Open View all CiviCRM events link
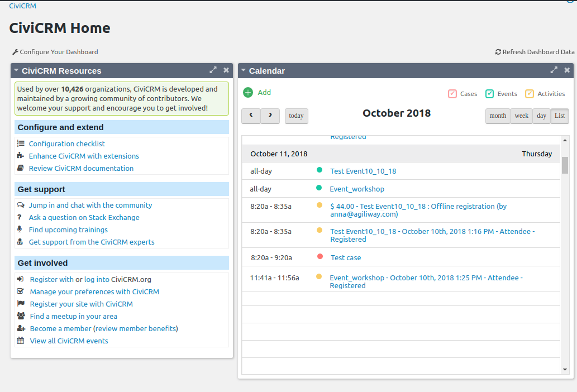 click(x=69, y=341)
